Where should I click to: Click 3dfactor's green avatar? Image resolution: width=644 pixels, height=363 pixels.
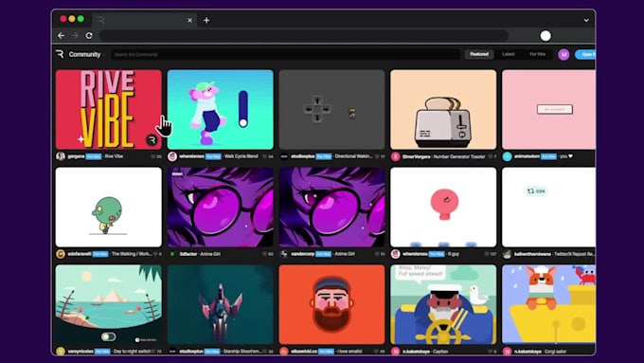(172, 254)
